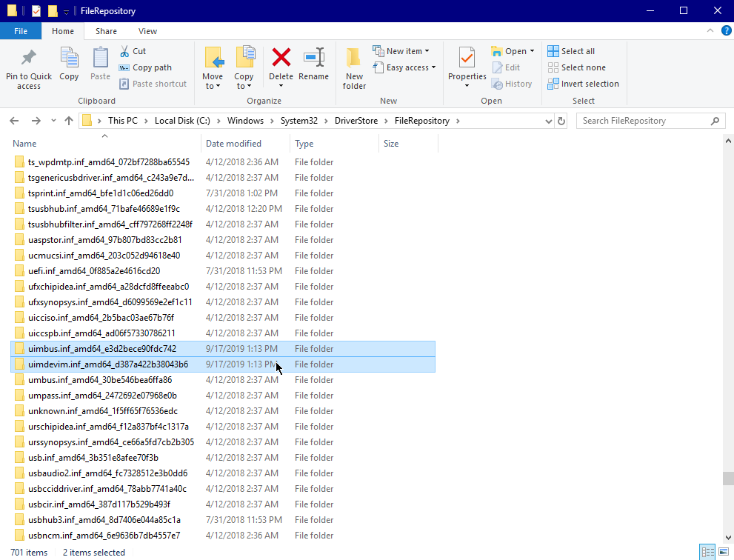Expand the Properties dropdown arrow
Viewport: 734px width, 560px height.
click(x=467, y=86)
